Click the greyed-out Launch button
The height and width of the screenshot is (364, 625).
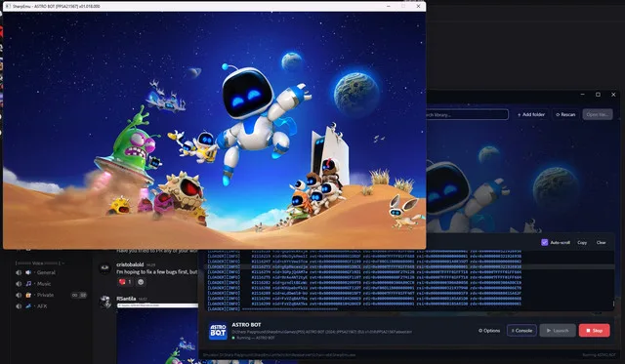coord(558,331)
